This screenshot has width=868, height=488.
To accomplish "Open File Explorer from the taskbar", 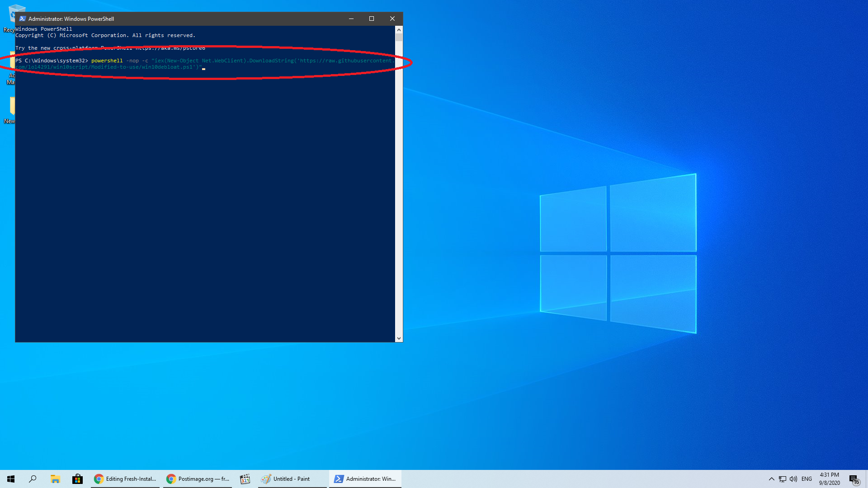I will (55, 479).
